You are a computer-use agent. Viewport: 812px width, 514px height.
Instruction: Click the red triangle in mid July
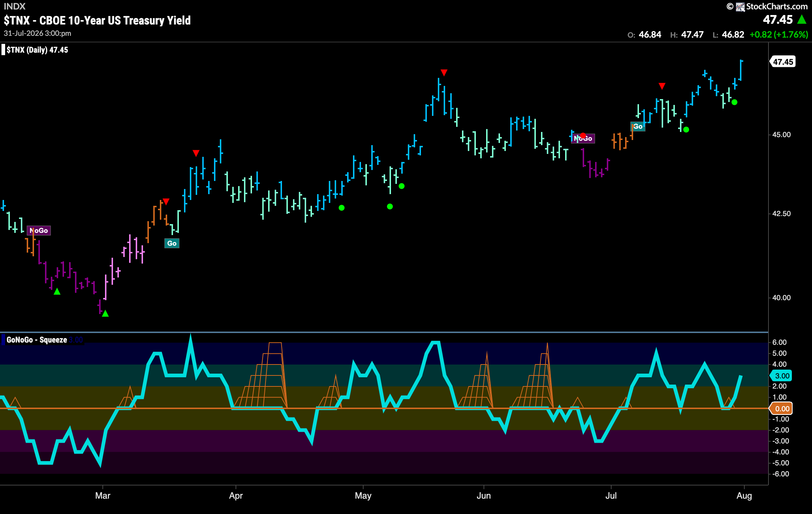tap(662, 86)
